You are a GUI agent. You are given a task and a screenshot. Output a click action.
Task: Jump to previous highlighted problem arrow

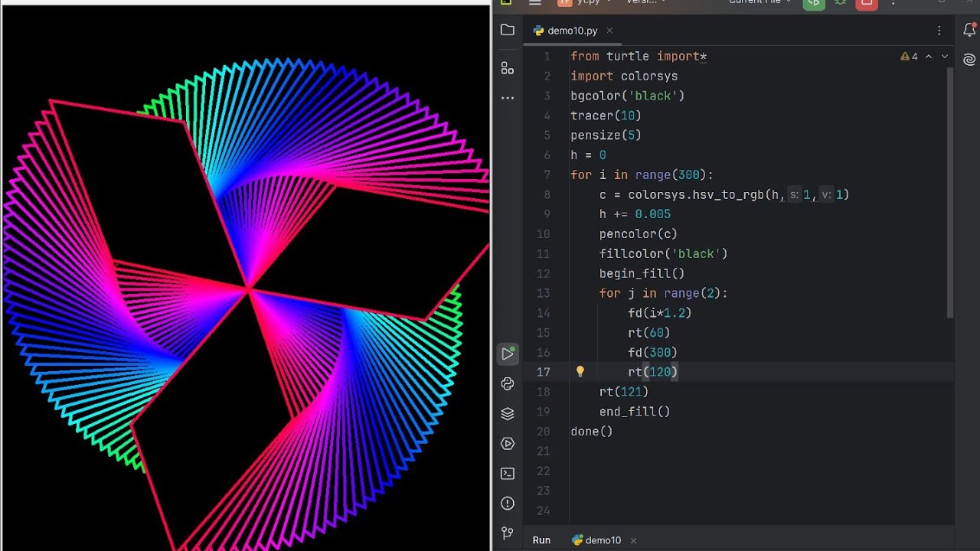(929, 57)
